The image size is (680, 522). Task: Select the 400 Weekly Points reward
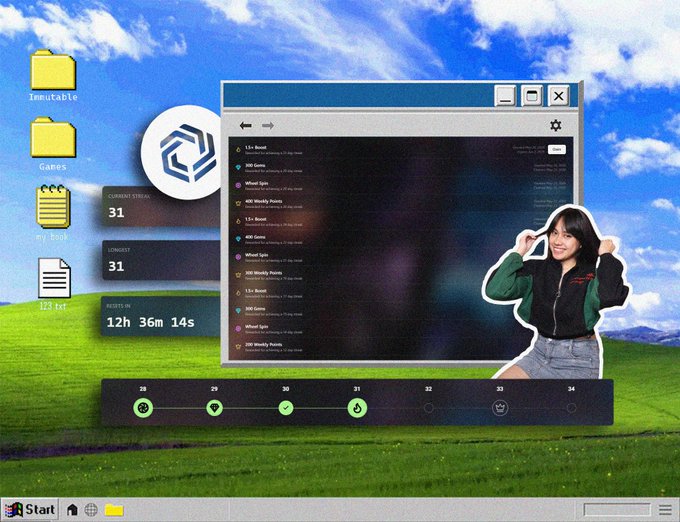pyautogui.click(x=401, y=203)
